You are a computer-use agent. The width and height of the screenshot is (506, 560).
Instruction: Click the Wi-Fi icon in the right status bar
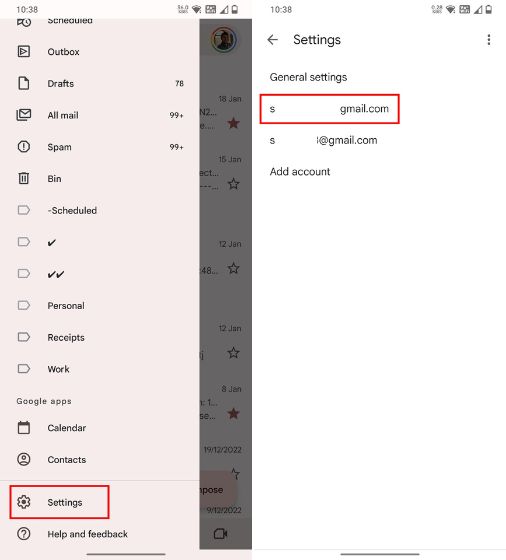click(451, 10)
